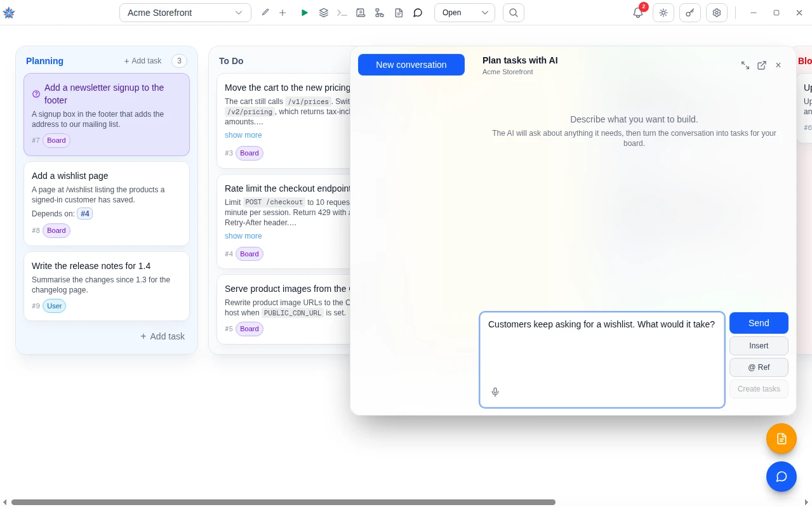The image size is (812, 507).
Task: Open notifications bell with 2 badge
Action: pyautogui.click(x=639, y=12)
